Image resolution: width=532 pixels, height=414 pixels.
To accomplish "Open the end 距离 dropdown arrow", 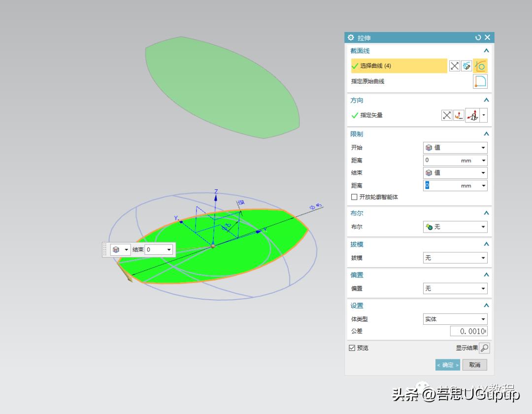I will [484, 186].
